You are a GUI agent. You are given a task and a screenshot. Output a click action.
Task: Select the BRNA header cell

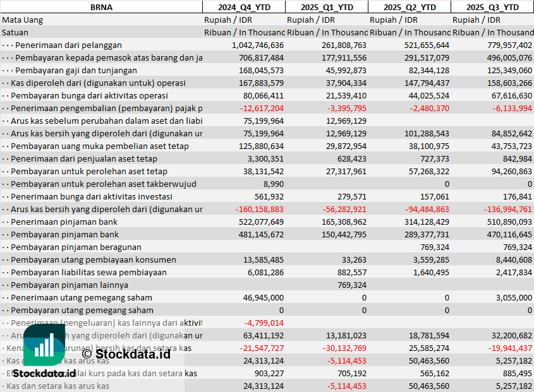(101, 7)
